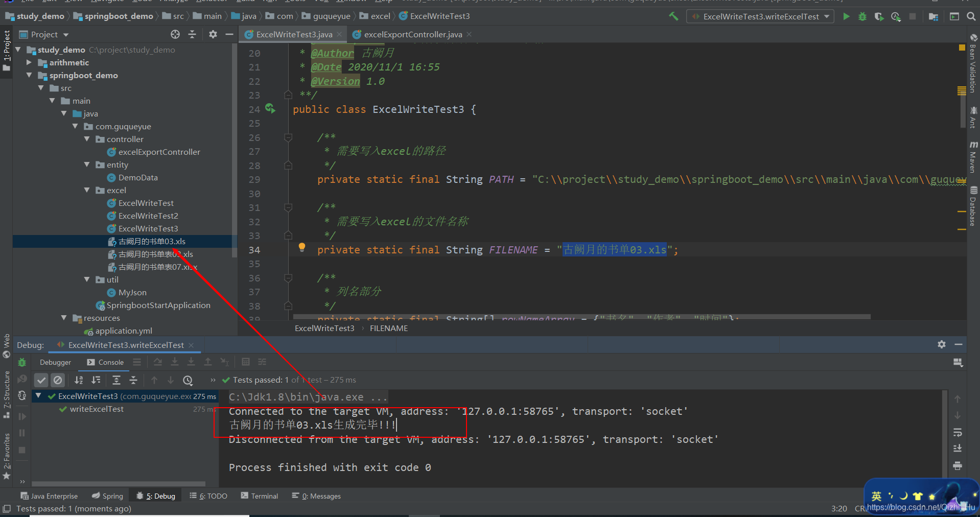Click the run-test gutter icon on line 24
The height and width of the screenshot is (517, 980).
(270, 109)
